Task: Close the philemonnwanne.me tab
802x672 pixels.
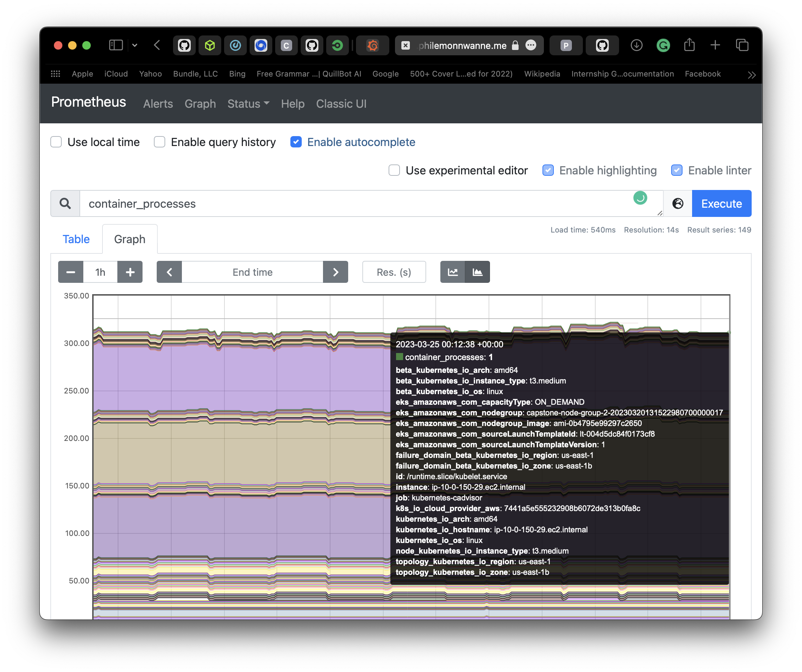Action: point(406,46)
